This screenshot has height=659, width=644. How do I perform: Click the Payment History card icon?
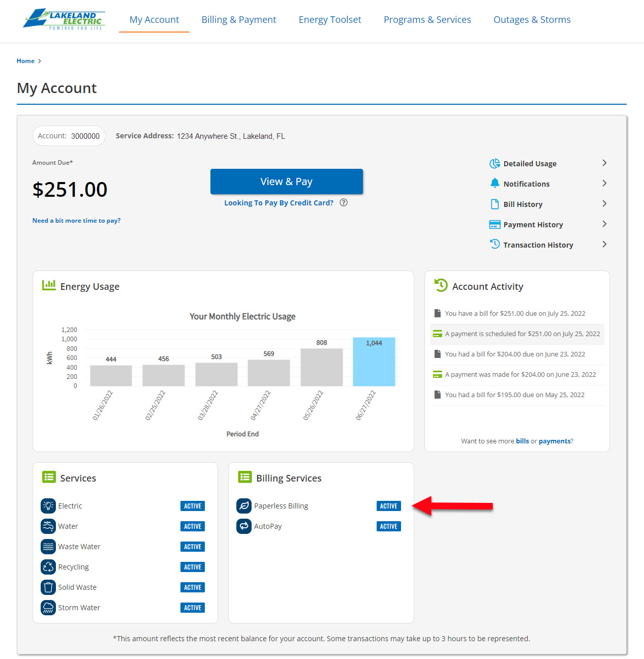495,225
